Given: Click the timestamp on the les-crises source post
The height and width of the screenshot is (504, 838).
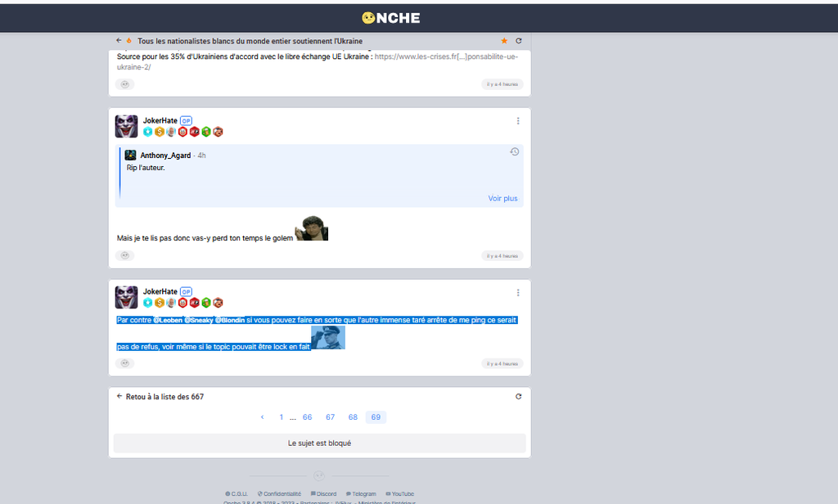Looking at the screenshot, I should tap(502, 84).
